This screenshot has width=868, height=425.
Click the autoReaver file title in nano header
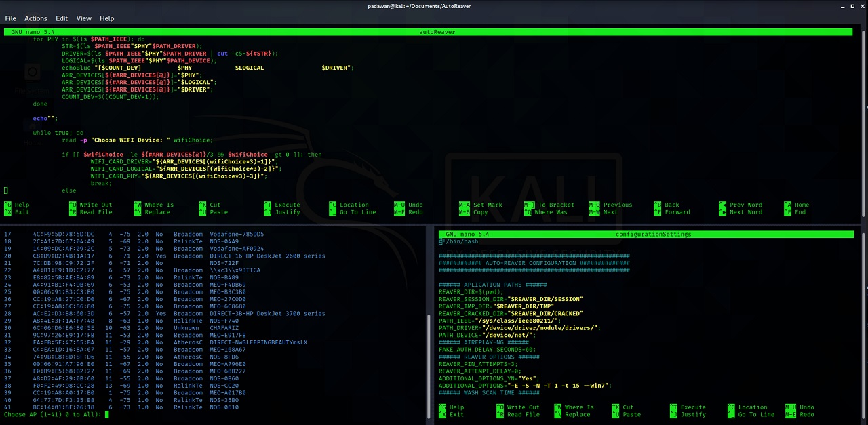[437, 32]
